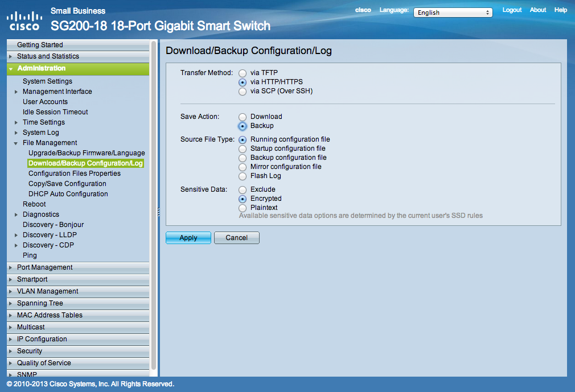Expand the Discovery - CDP arrow

click(16, 245)
